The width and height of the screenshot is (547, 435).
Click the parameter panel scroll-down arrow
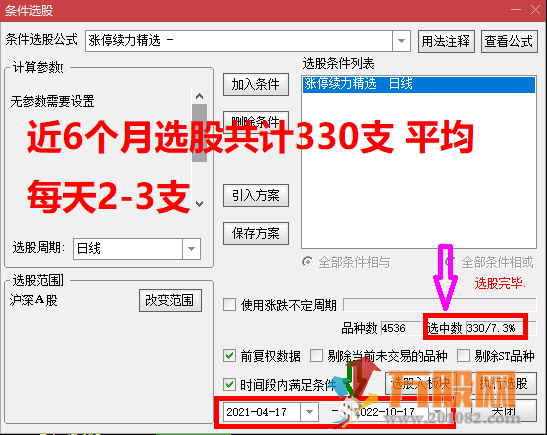(199, 204)
